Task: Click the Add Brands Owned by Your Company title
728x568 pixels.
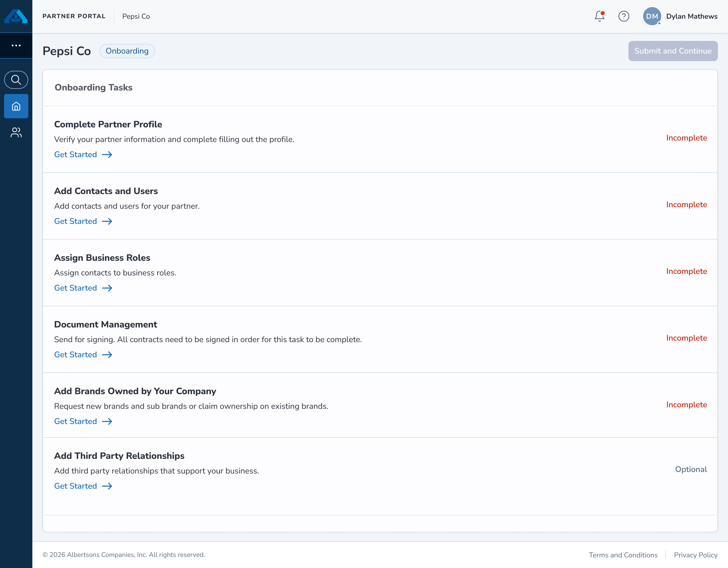Action: pos(135,391)
